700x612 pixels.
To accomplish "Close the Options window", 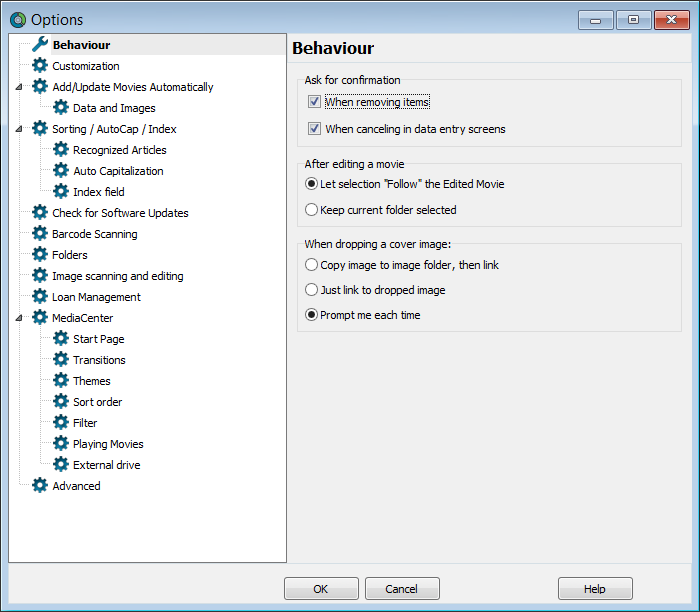I will (x=671, y=20).
